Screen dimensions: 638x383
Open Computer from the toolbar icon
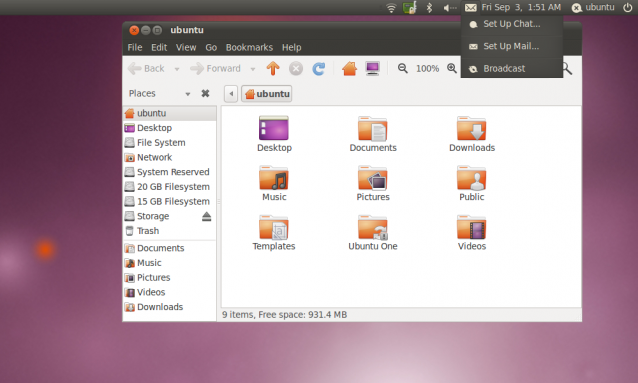point(372,68)
